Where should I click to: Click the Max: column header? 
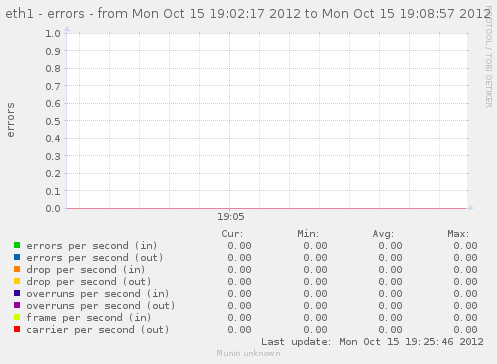point(458,234)
